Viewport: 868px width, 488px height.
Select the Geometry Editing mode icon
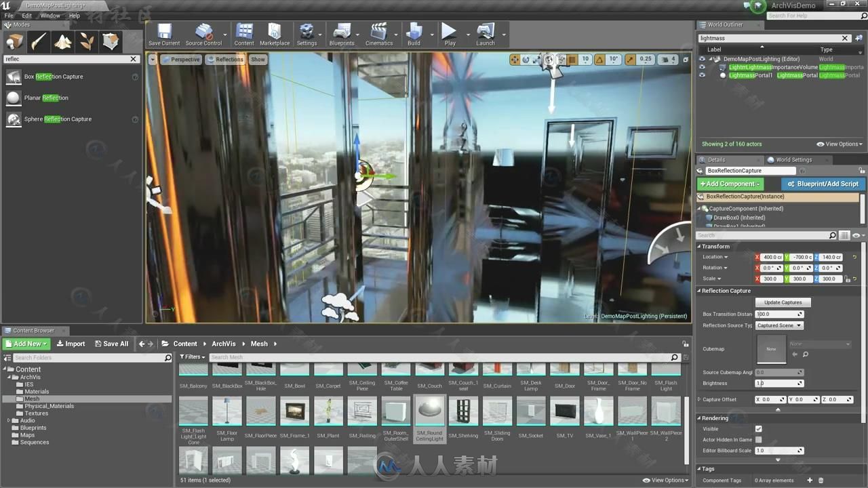[111, 42]
